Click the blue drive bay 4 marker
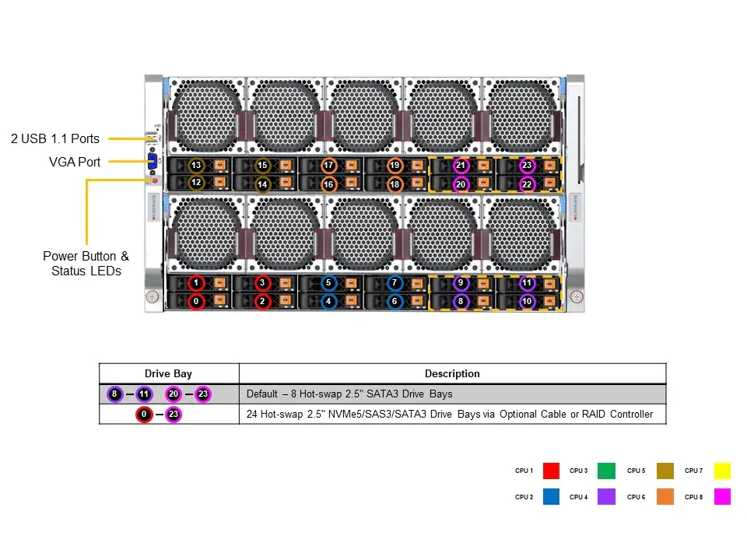Viewport: 747px width, 560px height. pyautogui.click(x=328, y=301)
